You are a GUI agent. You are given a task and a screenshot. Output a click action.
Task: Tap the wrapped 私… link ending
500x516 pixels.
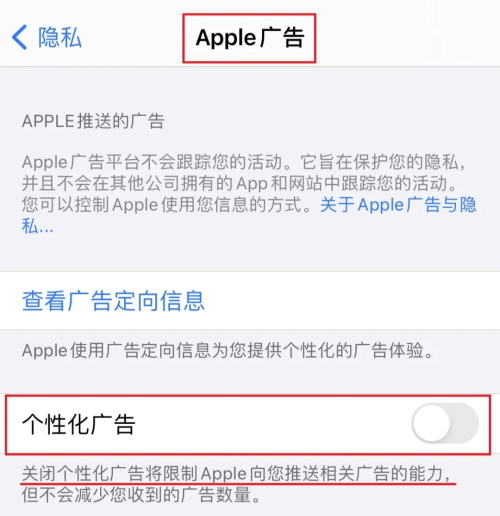(37, 226)
